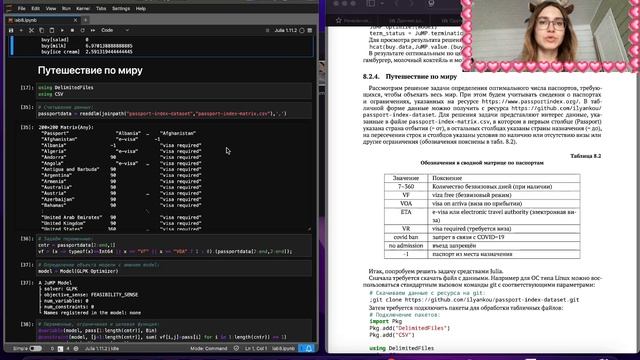Open the toolbar menu icon next to the kernel status
The image size is (640, 360).
coord(310,30)
